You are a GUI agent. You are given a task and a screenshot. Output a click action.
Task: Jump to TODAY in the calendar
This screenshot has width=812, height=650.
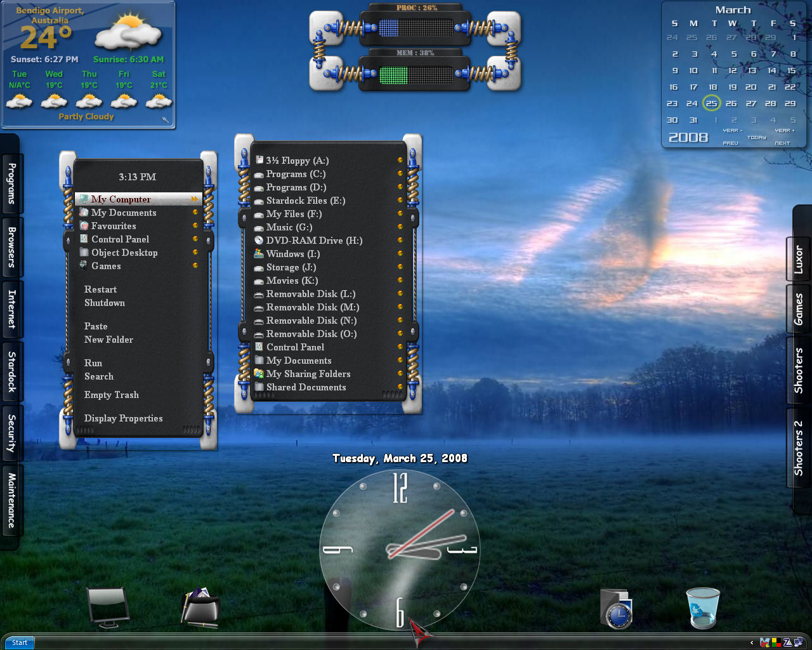pyautogui.click(x=756, y=138)
